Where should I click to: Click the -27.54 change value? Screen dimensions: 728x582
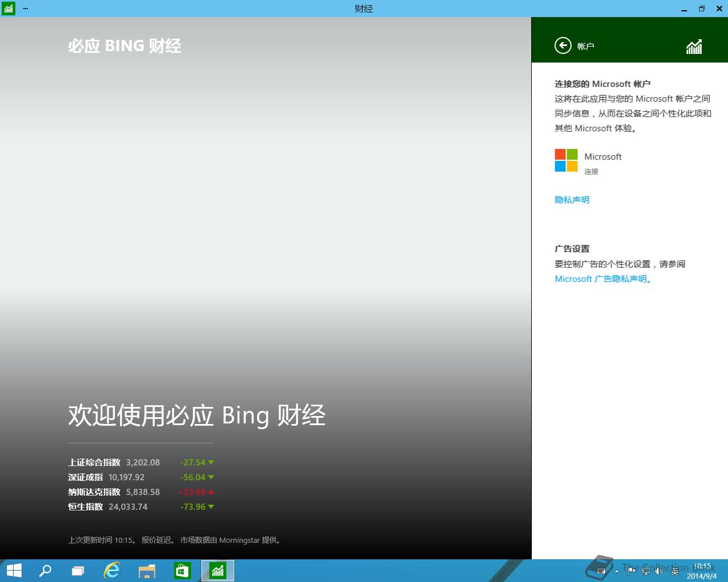coord(192,463)
